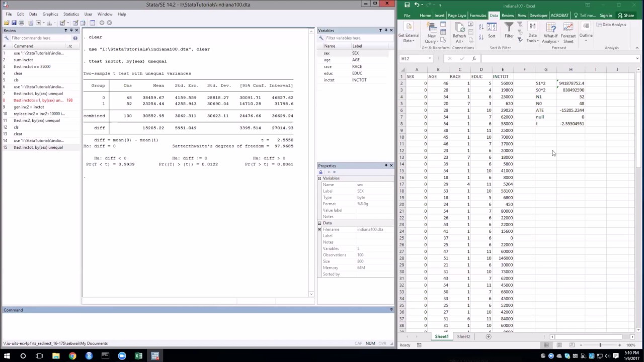Pin the Review panel in Stata
This screenshot has height=362, width=644.
[71, 31]
